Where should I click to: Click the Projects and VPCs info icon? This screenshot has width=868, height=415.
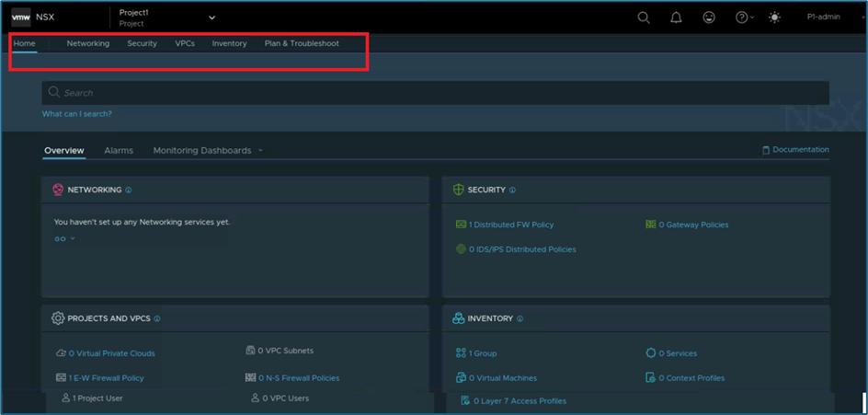tap(157, 319)
